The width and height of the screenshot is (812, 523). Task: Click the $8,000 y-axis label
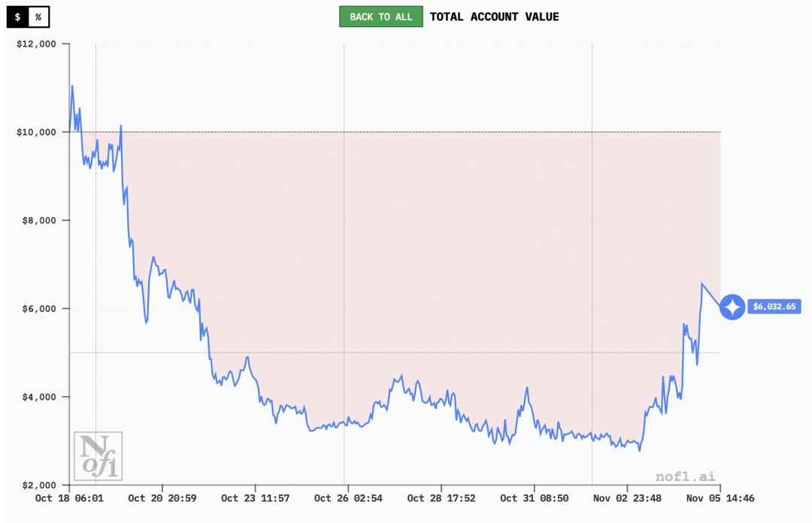pyautogui.click(x=39, y=220)
